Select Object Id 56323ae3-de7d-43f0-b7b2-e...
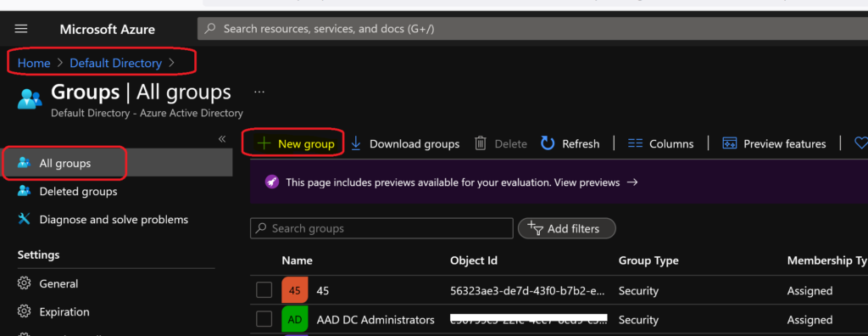 point(527,290)
